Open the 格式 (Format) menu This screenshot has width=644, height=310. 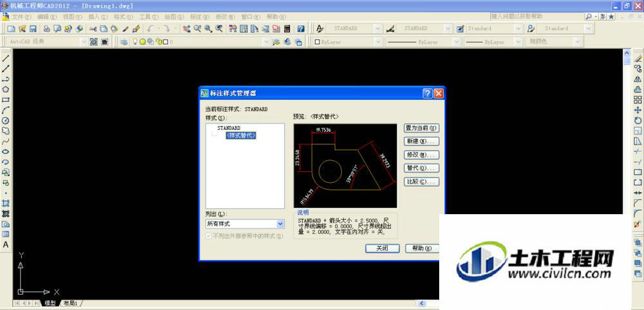124,17
